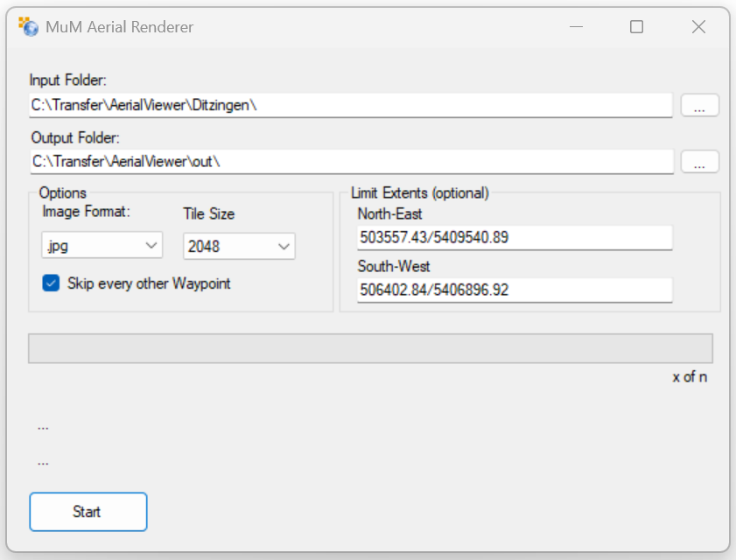Maximize the Aerial Renderer window
The width and height of the screenshot is (736, 560).
(636, 27)
